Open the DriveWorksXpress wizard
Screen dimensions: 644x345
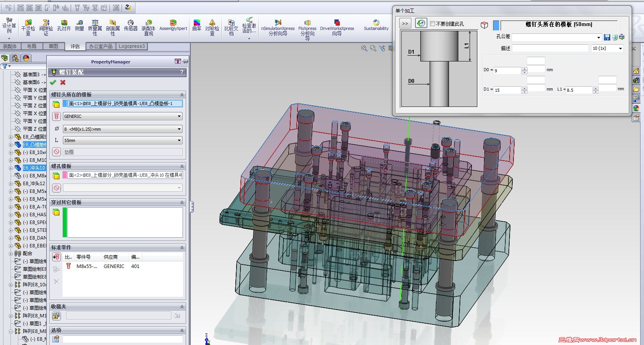click(337, 28)
